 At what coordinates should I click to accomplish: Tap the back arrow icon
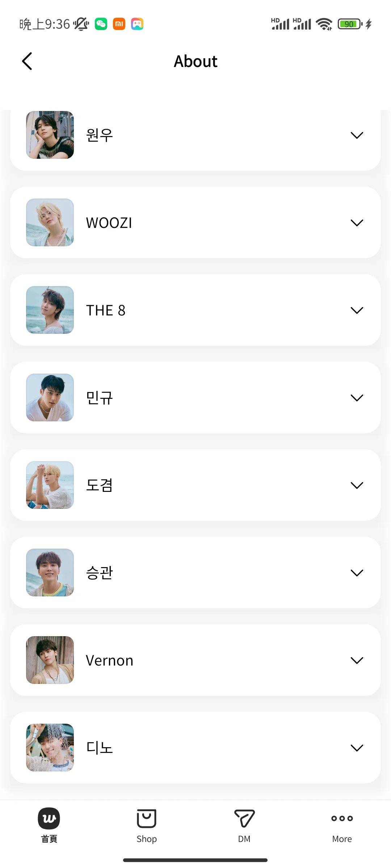click(27, 61)
